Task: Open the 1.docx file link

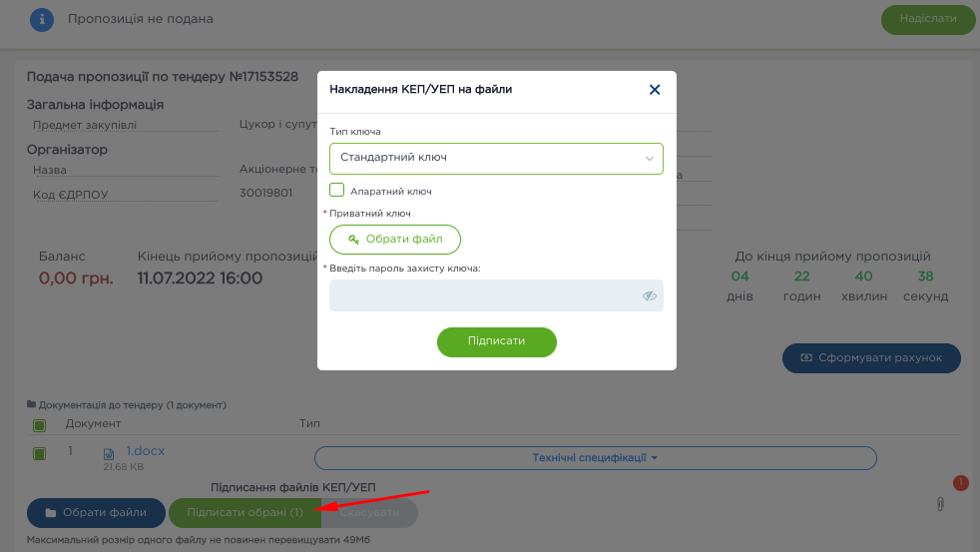Action: pyautogui.click(x=146, y=451)
